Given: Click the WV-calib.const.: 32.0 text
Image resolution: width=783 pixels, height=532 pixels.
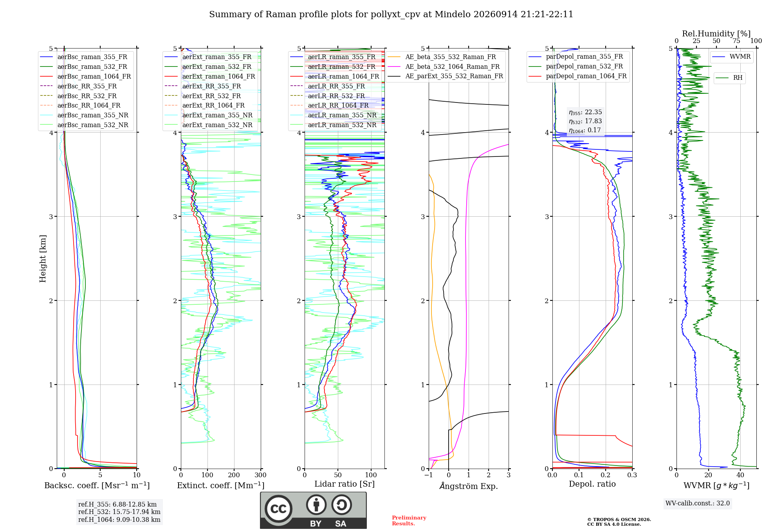Looking at the screenshot, I should pyautogui.click(x=698, y=503).
